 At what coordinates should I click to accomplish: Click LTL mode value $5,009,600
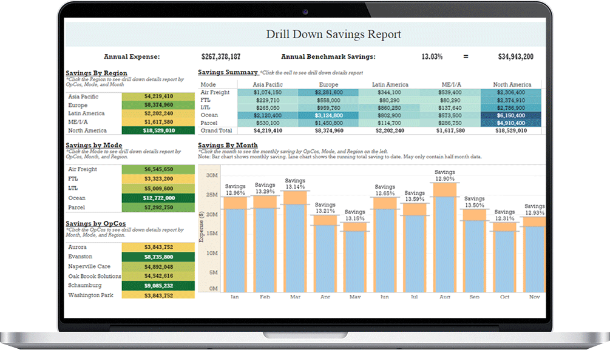(158, 188)
